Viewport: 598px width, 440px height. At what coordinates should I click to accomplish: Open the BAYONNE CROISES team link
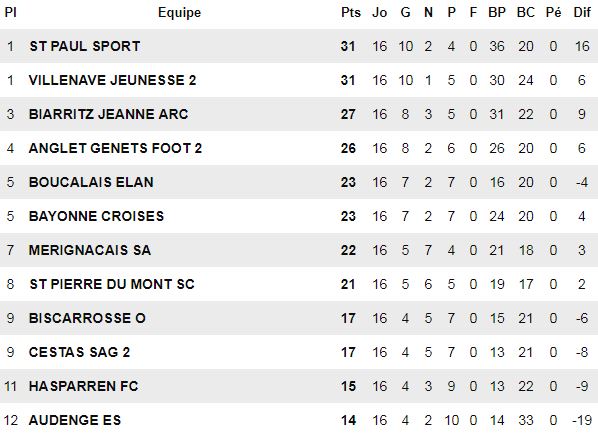pos(96,216)
